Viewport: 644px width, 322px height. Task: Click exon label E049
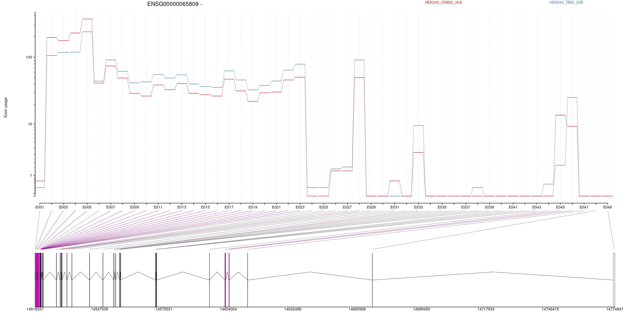[608, 207]
